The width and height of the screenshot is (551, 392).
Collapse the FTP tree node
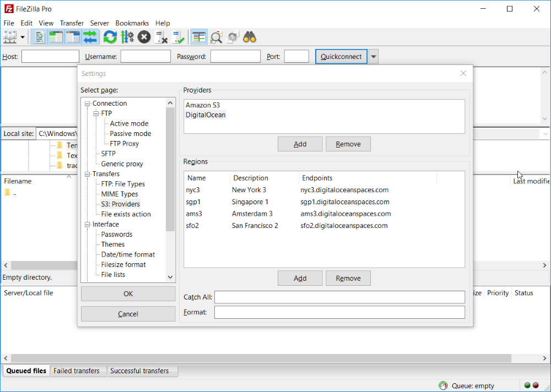96,114
